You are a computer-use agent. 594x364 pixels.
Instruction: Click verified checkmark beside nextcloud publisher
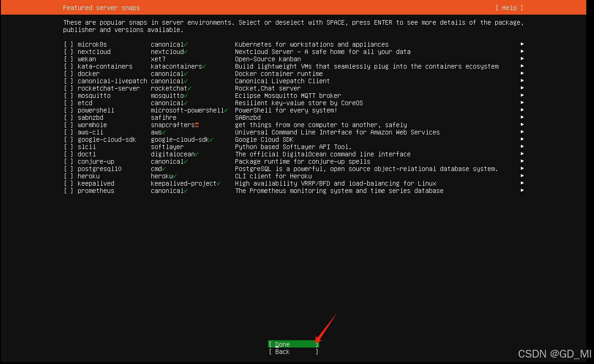[x=186, y=52]
